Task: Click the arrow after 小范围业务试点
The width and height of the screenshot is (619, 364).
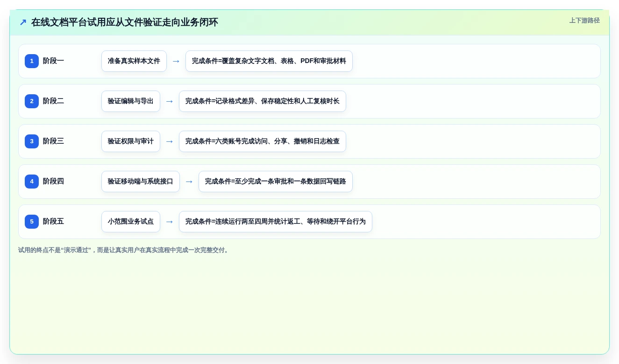Action: (x=170, y=222)
